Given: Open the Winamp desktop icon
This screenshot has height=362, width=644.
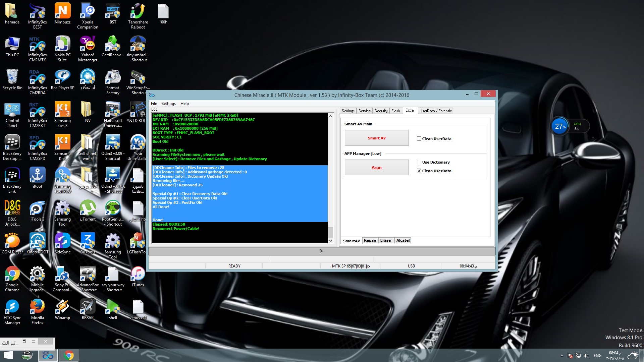Looking at the screenshot, I should (63, 309).
